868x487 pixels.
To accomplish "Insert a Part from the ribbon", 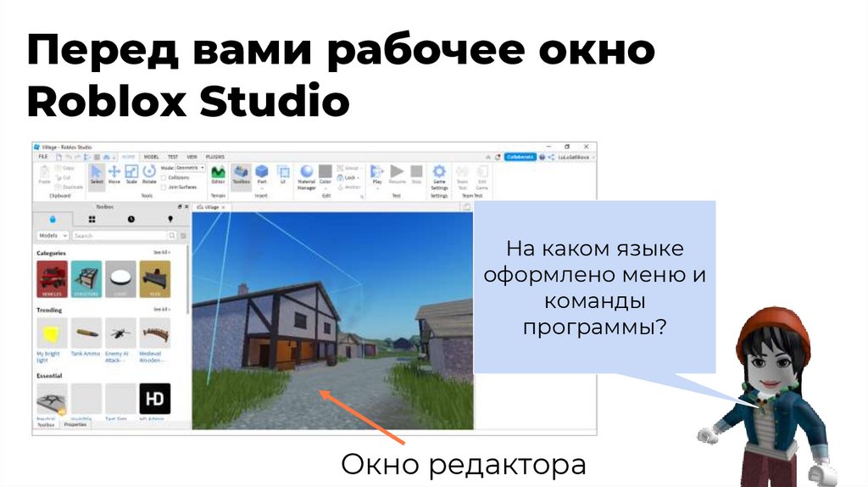I will (262, 175).
